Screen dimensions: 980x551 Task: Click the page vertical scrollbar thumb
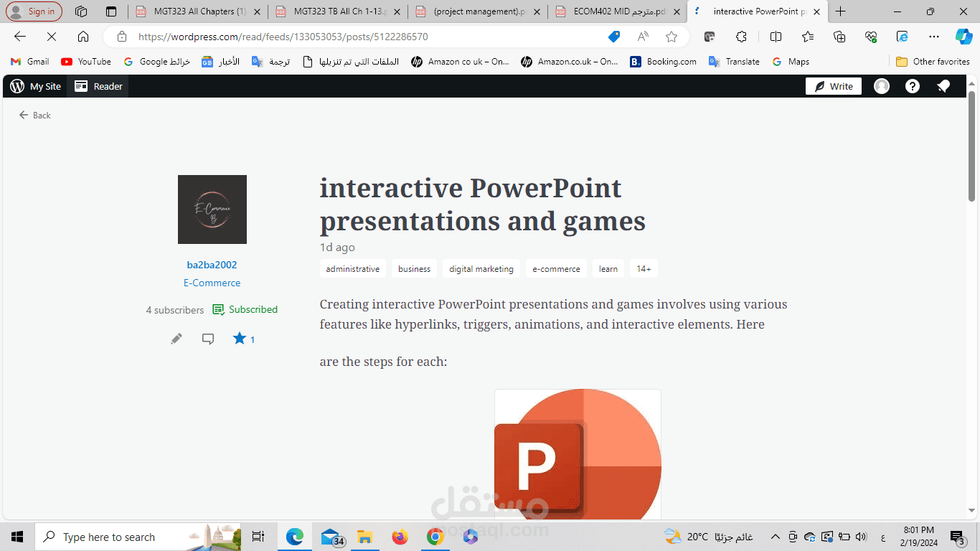tap(972, 146)
